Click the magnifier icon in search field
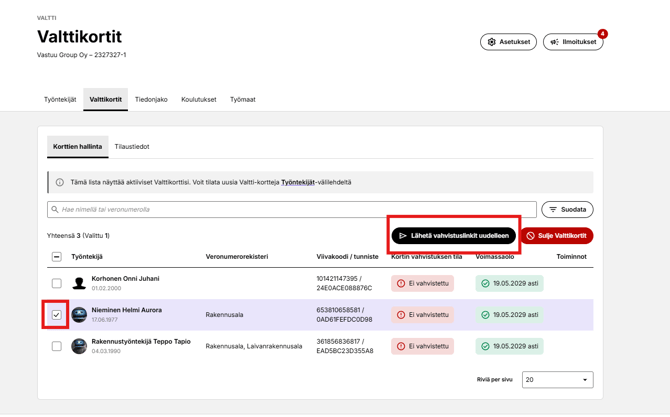 pyautogui.click(x=55, y=209)
